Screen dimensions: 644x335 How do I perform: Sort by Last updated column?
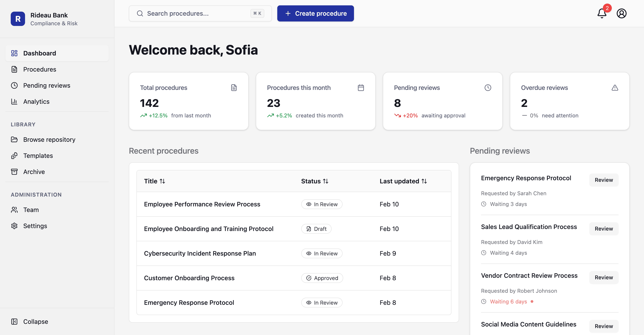tap(403, 181)
